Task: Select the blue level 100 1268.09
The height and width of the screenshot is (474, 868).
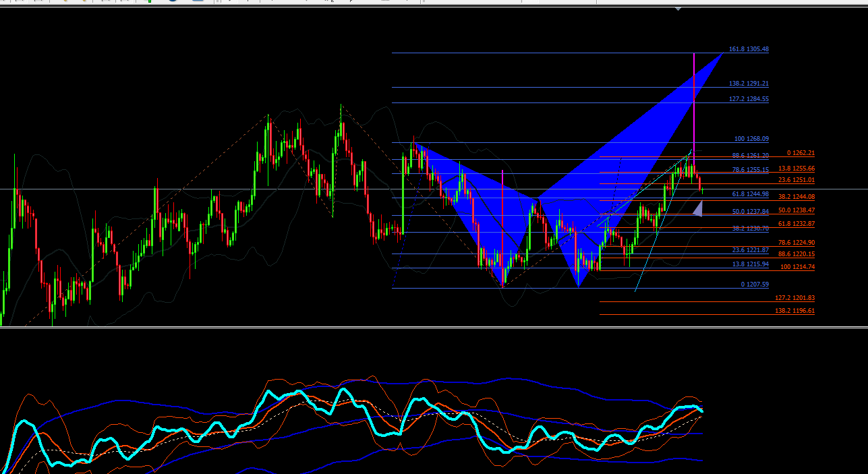Action: [x=751, y=139]
